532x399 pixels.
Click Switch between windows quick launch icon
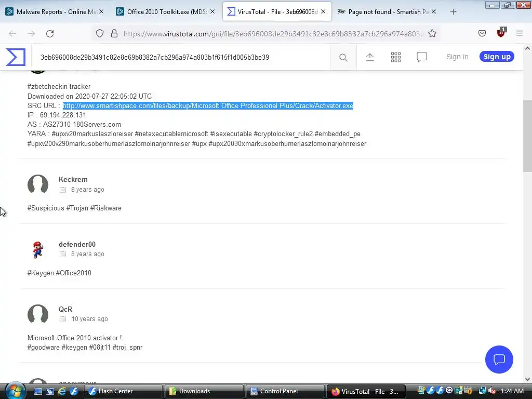(49, 392)
